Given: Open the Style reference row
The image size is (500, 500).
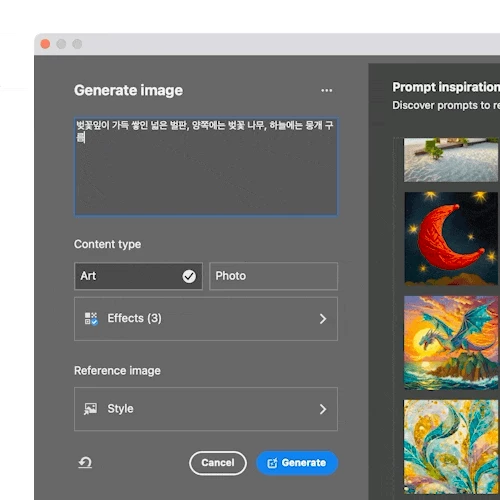Looking at the screenshot, I should pos(206,409).
